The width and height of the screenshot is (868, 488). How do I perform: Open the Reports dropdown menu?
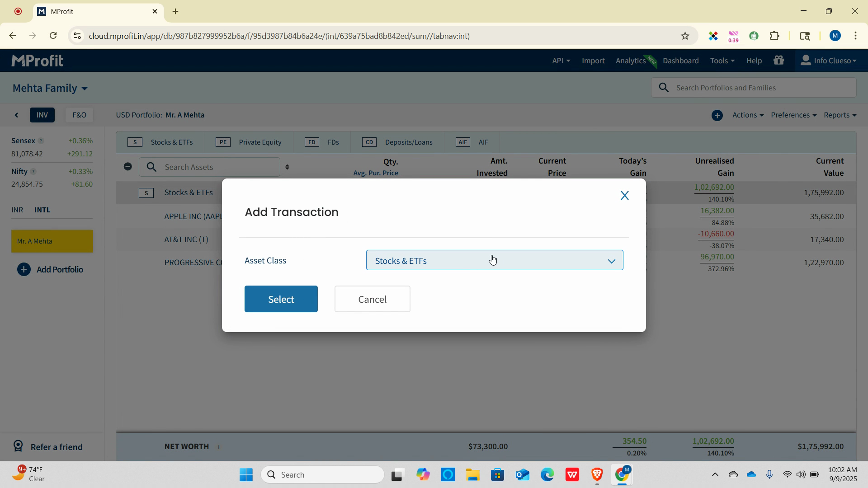click(x=840, y=115)
